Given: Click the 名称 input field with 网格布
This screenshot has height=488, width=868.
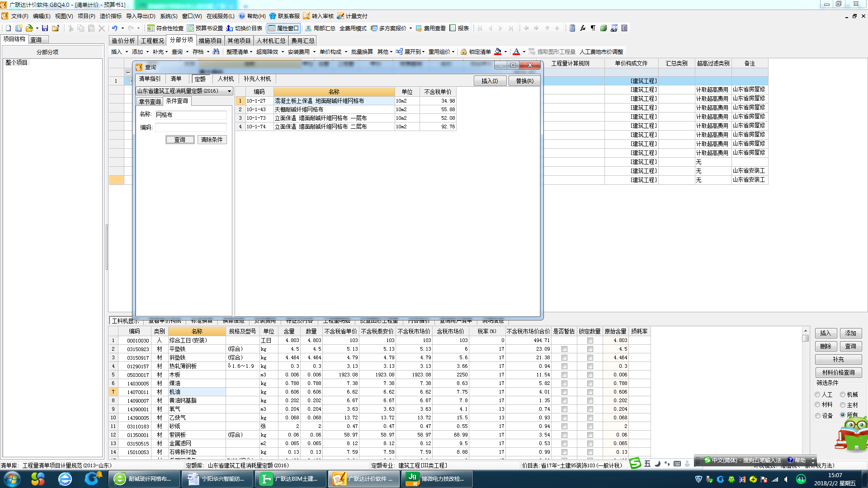Looking at the screenshot, I should point(191,115).
